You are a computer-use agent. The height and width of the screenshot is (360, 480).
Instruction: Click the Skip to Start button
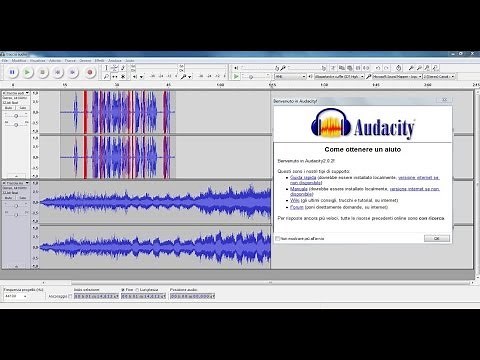point(58,72)
